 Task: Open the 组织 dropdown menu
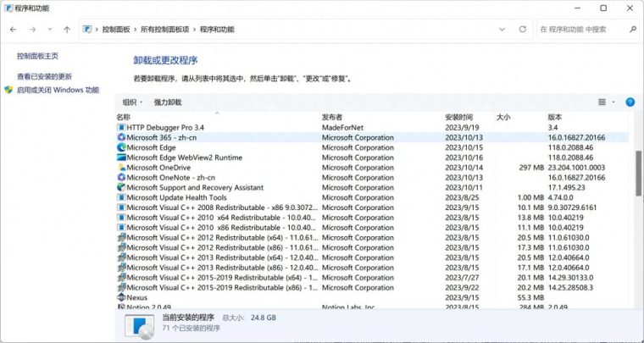[x=132, y=102]
